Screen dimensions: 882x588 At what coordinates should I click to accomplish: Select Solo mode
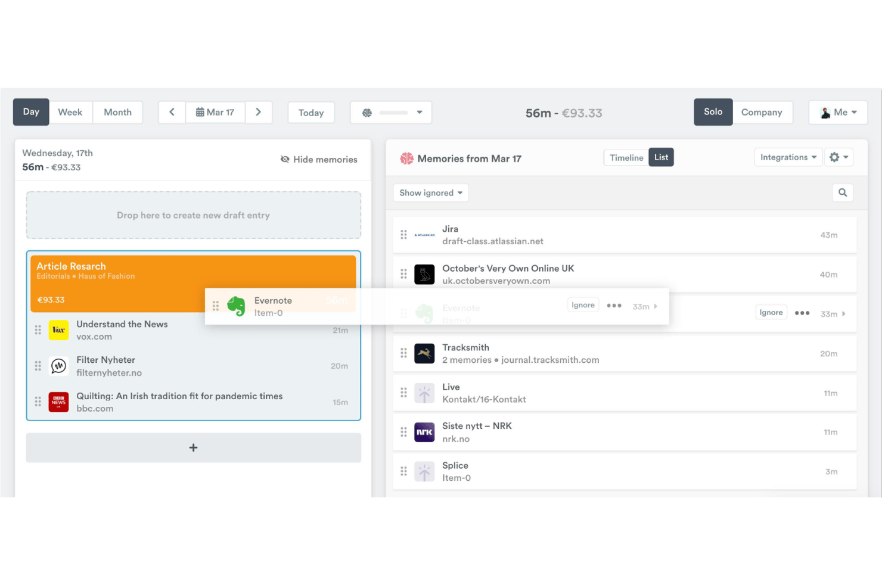[x=713, y=112]
